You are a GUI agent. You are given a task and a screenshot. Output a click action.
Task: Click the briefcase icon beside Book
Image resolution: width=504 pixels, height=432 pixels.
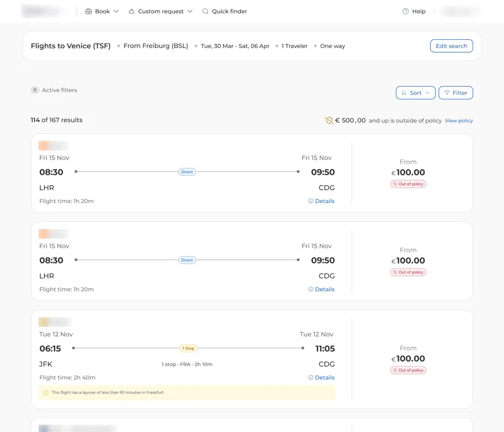click(x=88, y=11)
